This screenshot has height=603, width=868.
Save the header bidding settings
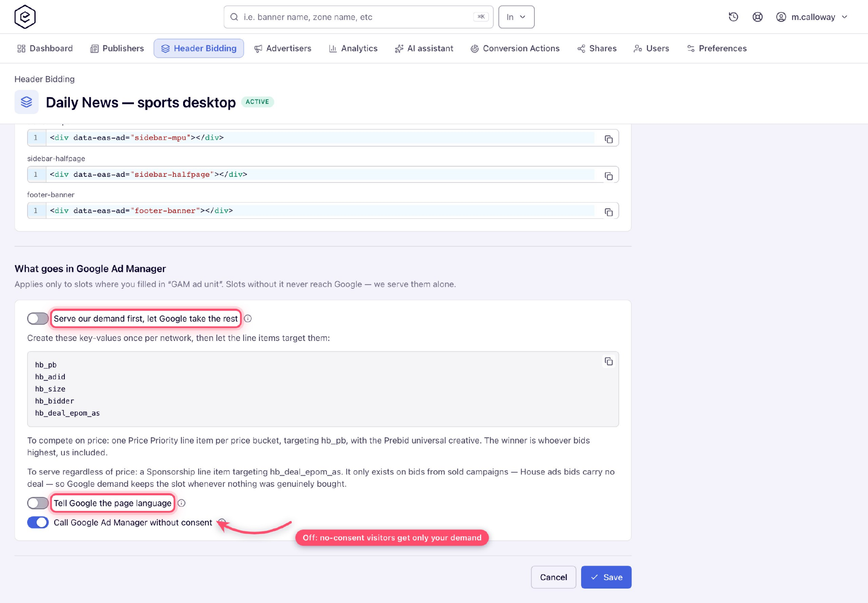(x=606, y=577)
